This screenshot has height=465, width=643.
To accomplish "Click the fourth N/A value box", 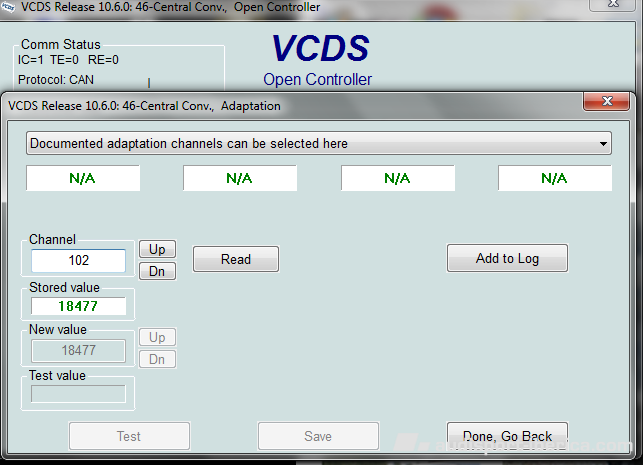I will [x=555, y=178].
